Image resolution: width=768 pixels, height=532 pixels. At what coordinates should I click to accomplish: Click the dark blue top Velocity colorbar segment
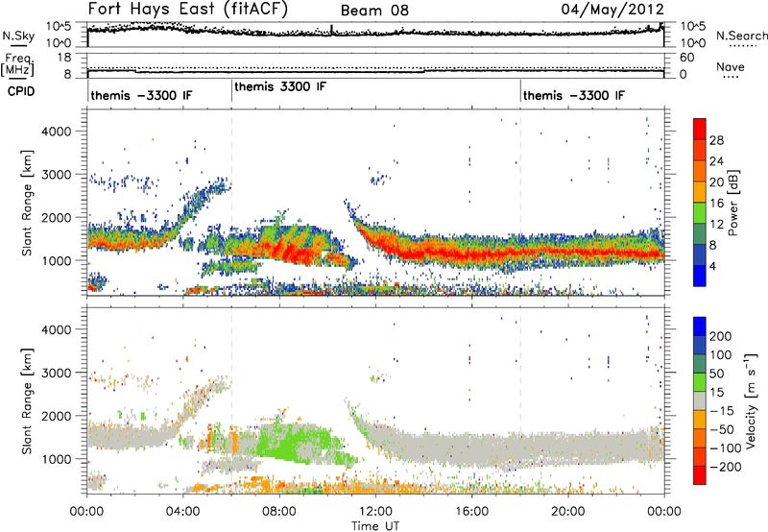tap(700, 326)
